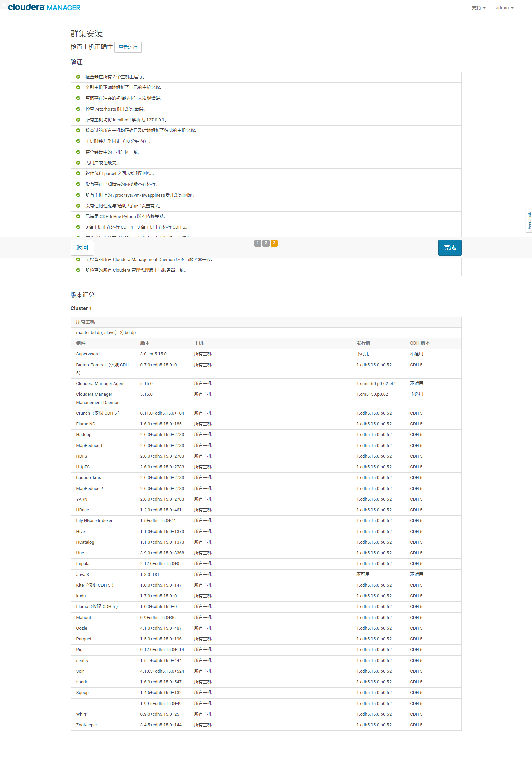Click the Cluster 1 heading

click(81, 308)
